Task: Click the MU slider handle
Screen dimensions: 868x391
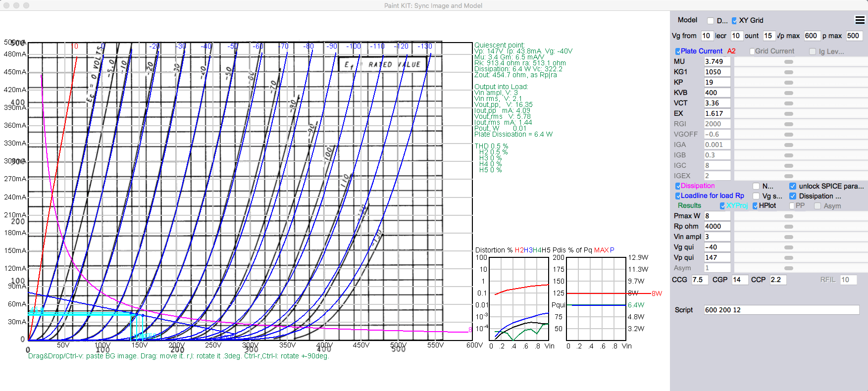Action: tap(789, 62)
